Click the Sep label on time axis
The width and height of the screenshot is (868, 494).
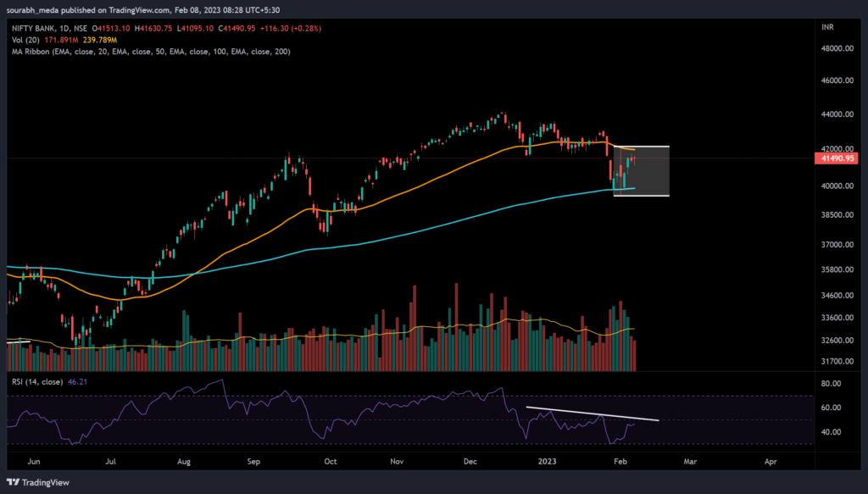(x=253, y=461)
